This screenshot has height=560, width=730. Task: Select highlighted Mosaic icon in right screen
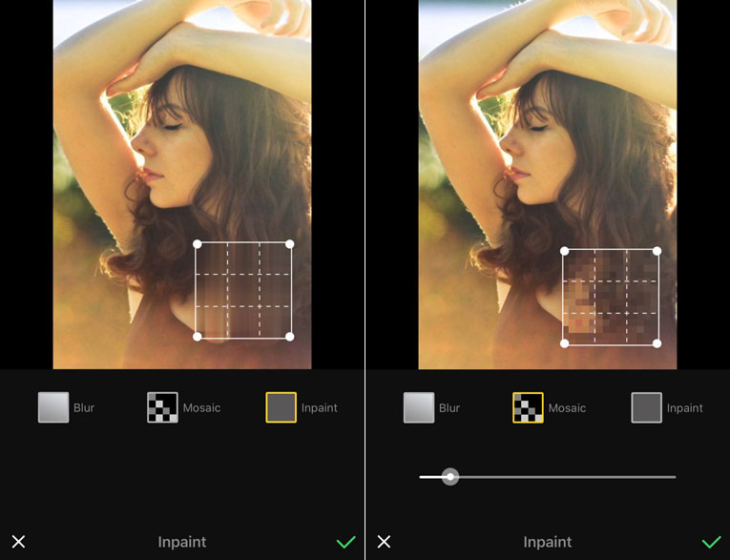tap(528, 407)
